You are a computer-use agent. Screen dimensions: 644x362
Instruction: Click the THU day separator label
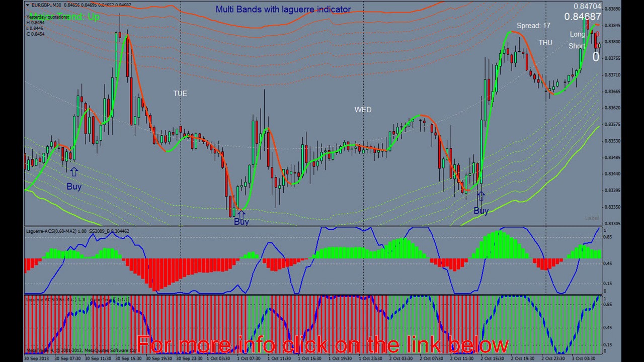545,43
